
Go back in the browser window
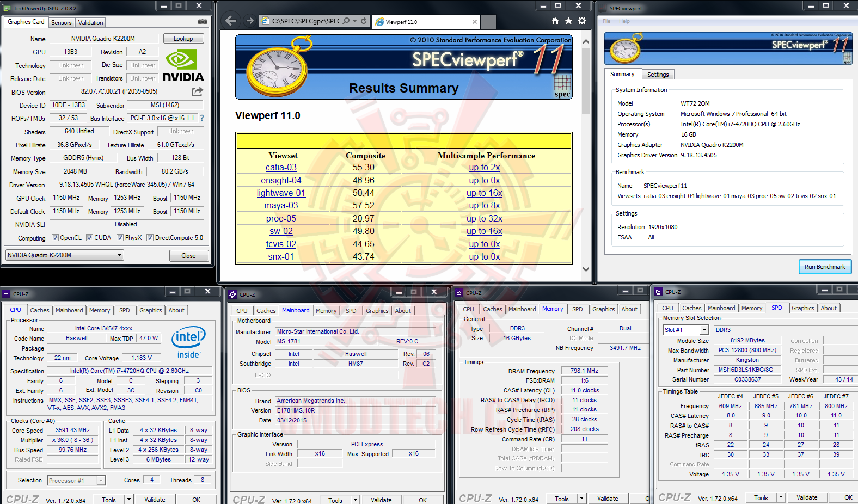[x=231, y=21]
